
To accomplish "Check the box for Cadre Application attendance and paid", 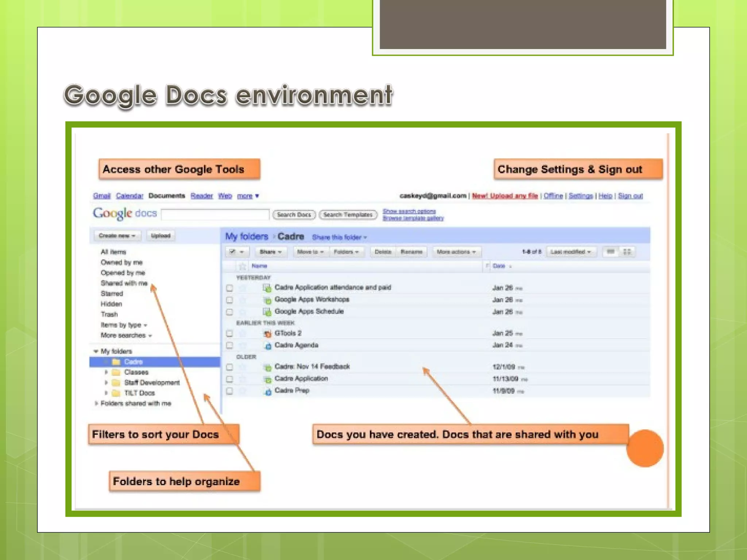I will [x=229, y=288].
